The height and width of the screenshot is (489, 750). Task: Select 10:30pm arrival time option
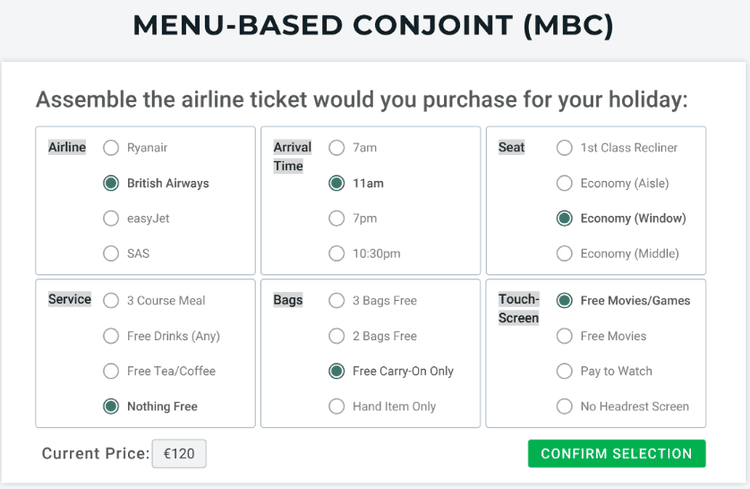337,254
